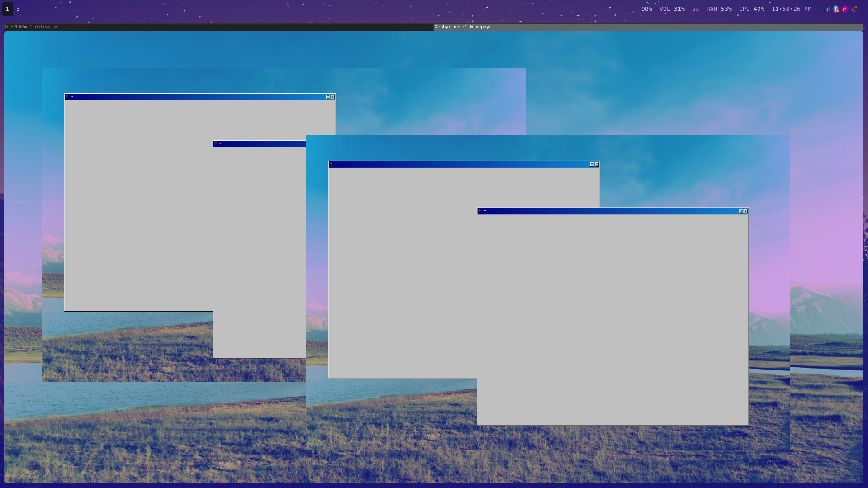Image resolution: width=868 pixels, height=488 pixels.
Task: Click the flame icon in system tray
Action: 844,9
